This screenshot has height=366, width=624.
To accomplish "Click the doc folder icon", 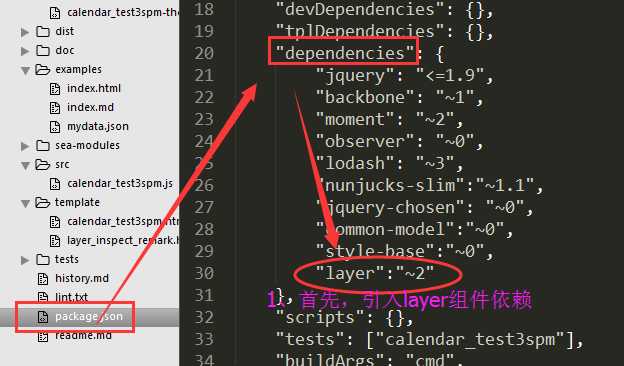I will click(43, 51).
